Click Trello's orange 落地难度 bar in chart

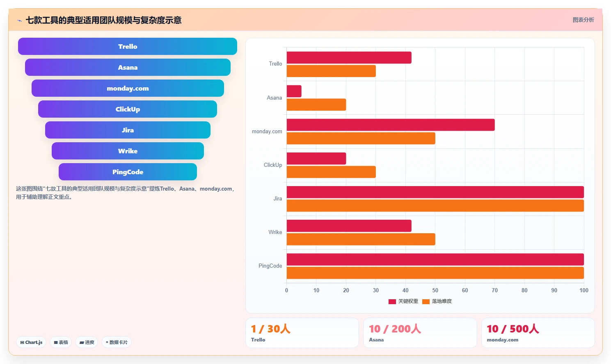click(331, 71)
